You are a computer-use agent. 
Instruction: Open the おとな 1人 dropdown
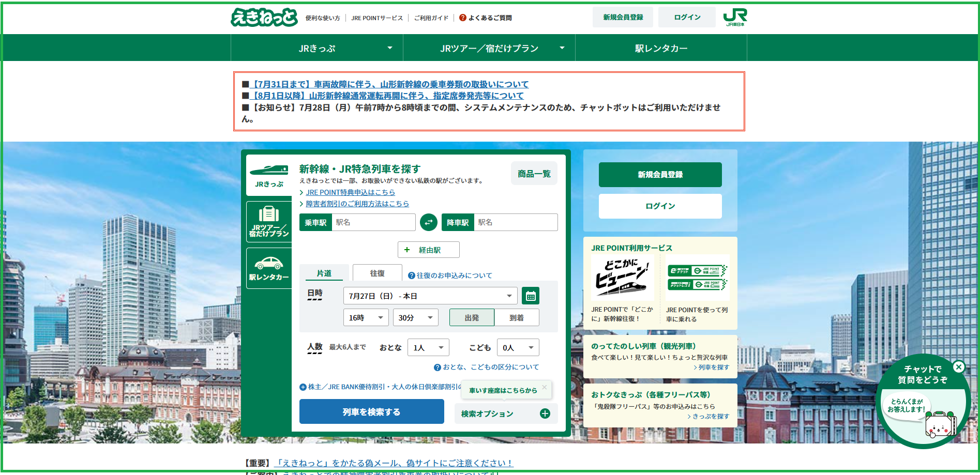(x=428, y=347)
